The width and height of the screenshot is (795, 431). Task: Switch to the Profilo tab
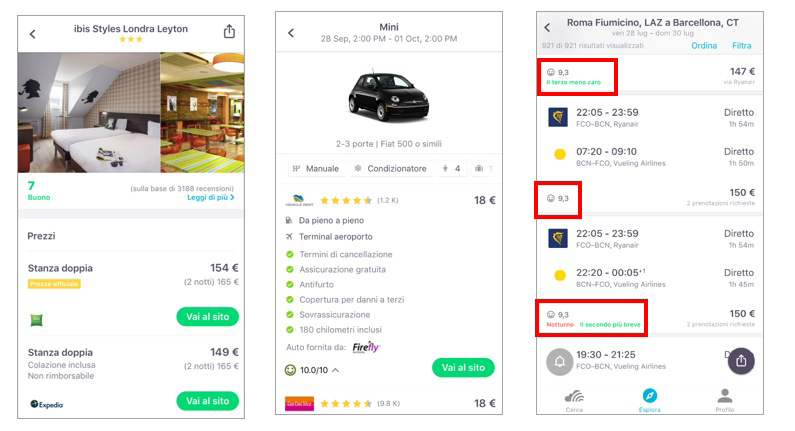pos(725,401)
